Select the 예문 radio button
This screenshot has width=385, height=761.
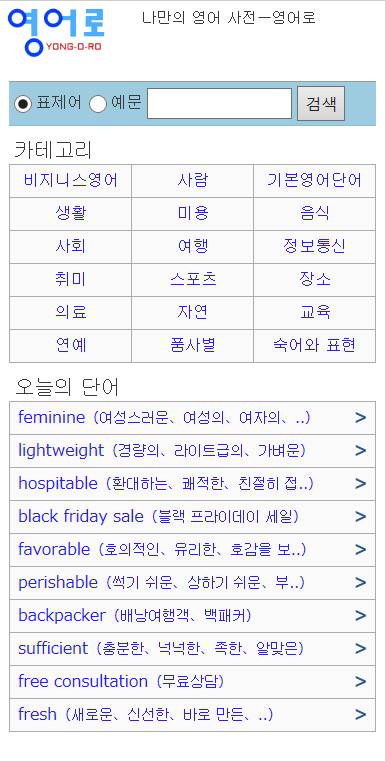(98, 103)
